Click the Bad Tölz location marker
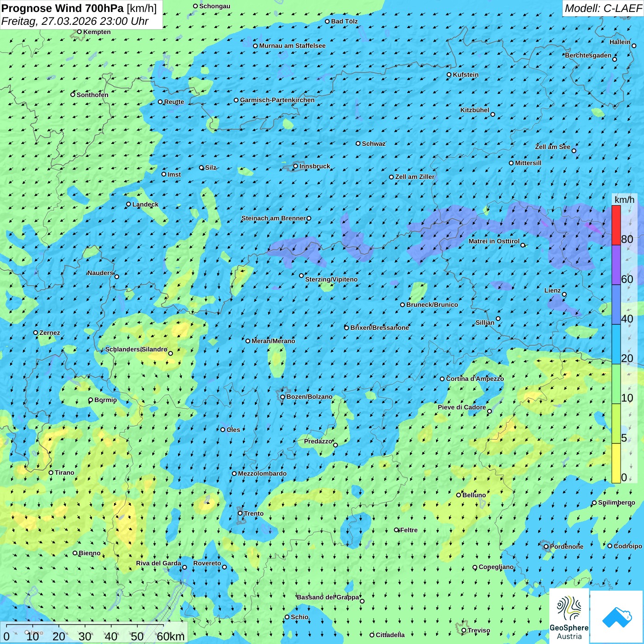 click(x=327, y=21)
